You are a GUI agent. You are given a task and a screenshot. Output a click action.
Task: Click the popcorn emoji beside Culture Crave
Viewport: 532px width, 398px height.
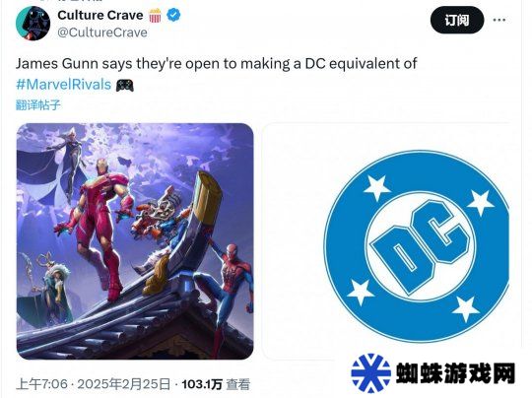155,15
